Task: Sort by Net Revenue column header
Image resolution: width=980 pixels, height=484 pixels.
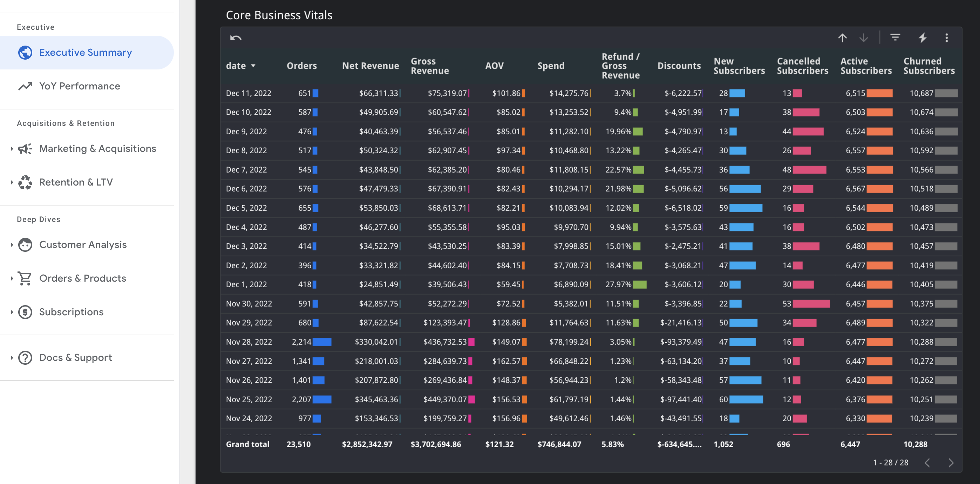Action: pos(370,66)
